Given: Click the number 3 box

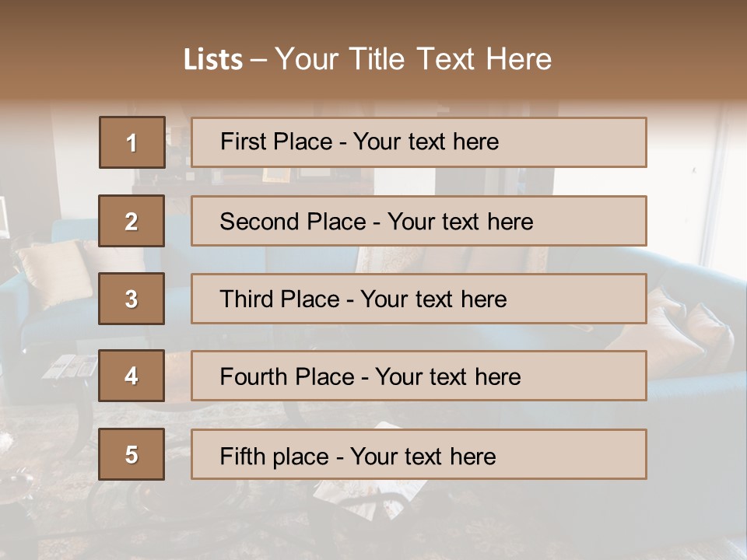Looking at the screenshot, I should coord(132,299).
